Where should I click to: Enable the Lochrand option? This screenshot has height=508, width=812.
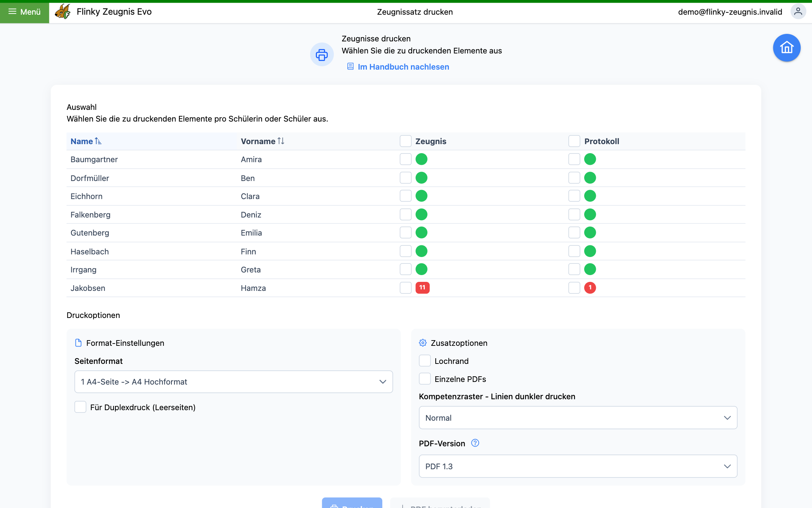pyautogui.click(x=425, y=360)
